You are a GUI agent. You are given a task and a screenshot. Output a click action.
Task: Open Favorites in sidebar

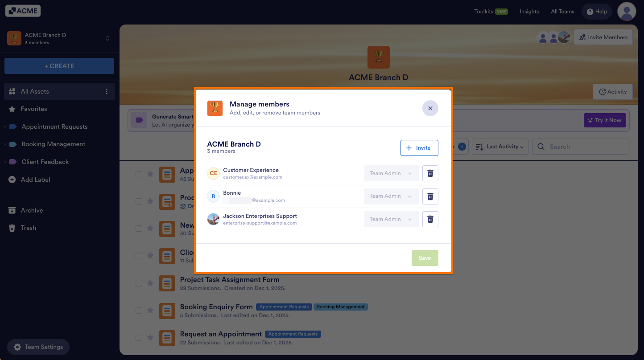click(x=34, y=109)
